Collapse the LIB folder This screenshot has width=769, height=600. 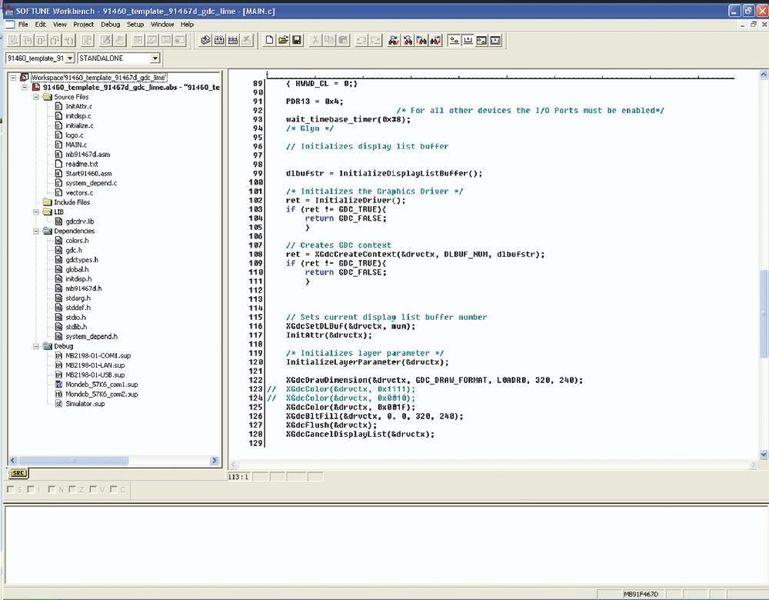pyautogui.click(x=36, y=212)
